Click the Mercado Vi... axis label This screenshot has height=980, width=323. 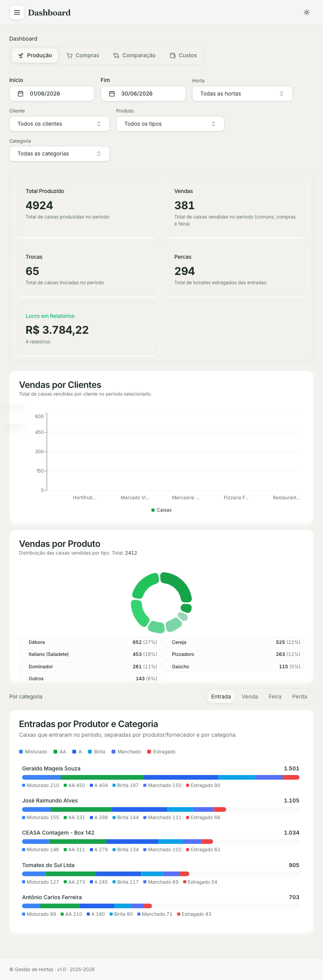[135, 498]
